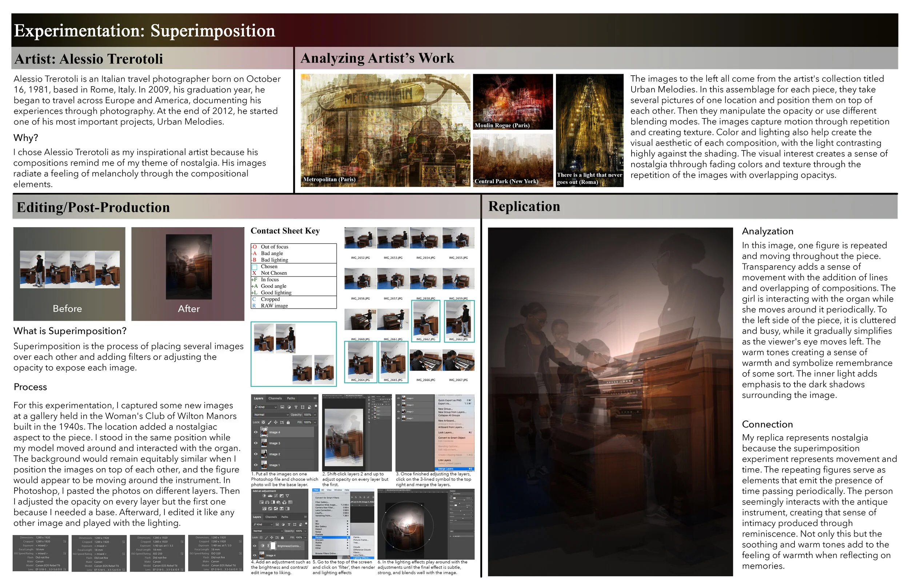909x588 pixels.
Task: Select Lighting Effects in the Render submenu
Action: pyautogui.click(x=362, y=558)
